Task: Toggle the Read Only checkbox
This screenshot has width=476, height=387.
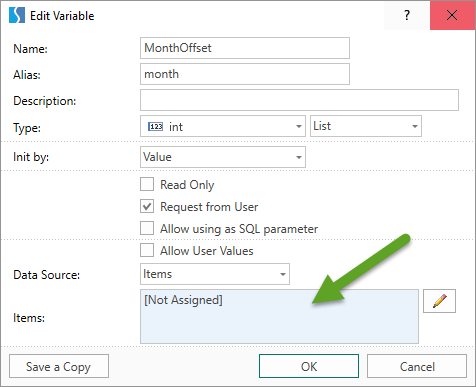Action: (x=147, y=184)
